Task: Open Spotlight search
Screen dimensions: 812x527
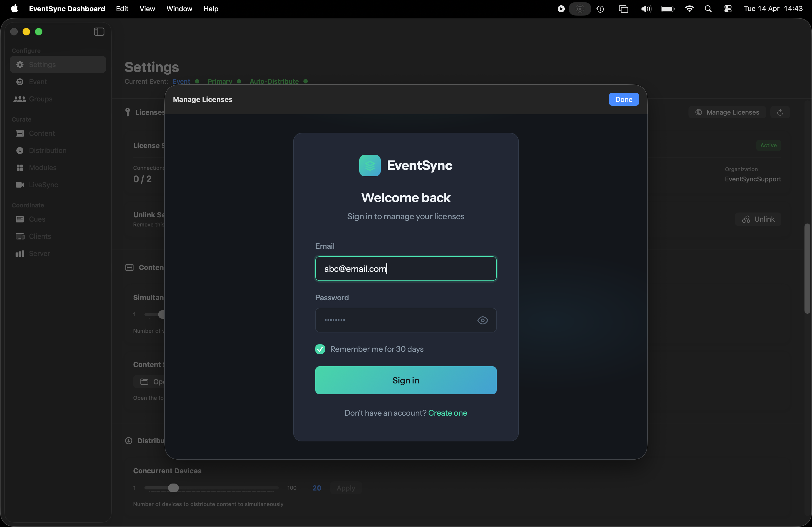Action: [708, 9]
